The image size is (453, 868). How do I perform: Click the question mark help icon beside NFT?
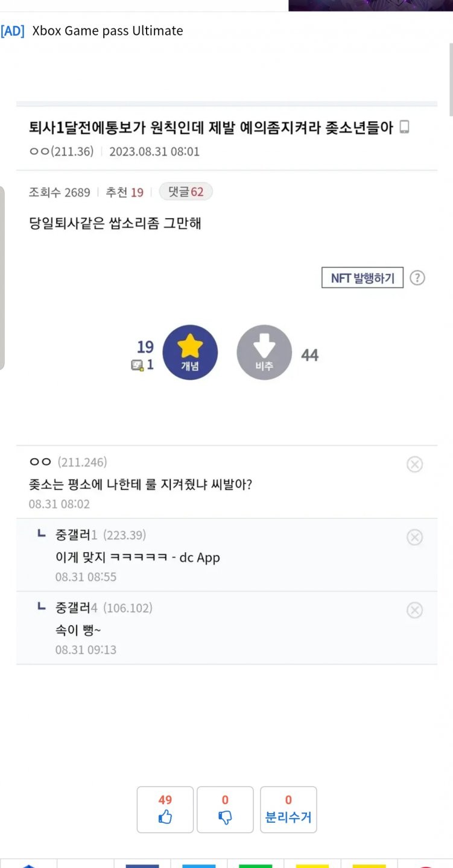[x=417, y=278]
